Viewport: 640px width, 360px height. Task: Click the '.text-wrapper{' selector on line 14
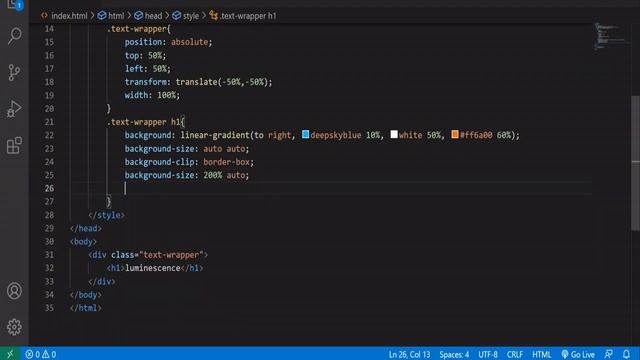pyautogui.click(x=138, y=29)
